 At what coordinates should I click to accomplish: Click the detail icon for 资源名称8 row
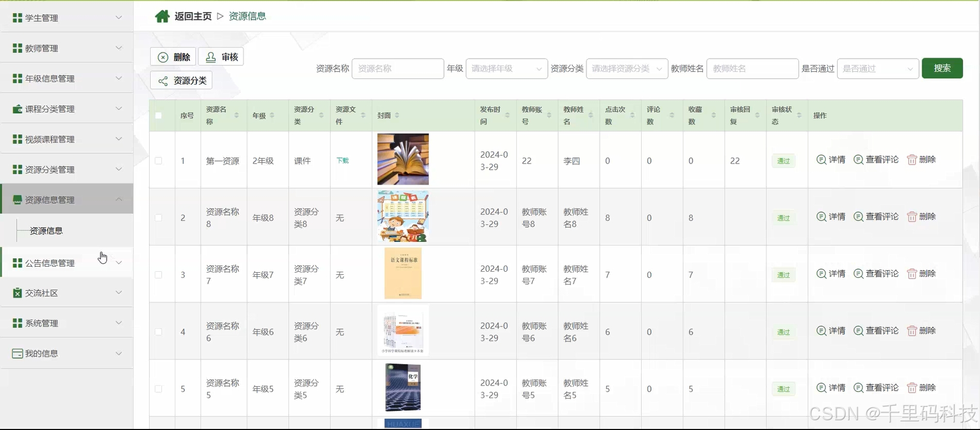pyautogui.click(x=821, y=217)
